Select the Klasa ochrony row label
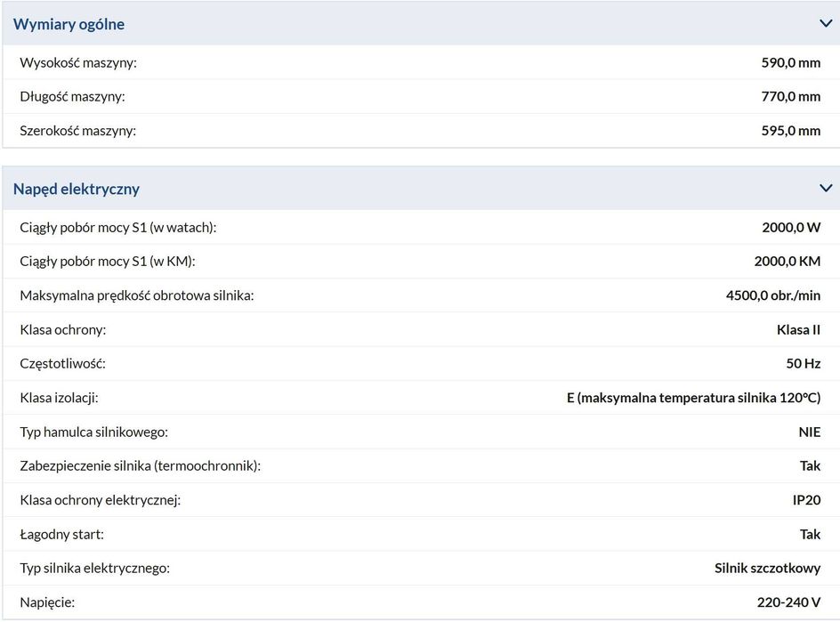Image resolution: width=840 pixels, height=622 pixels. tap(63, 329)
